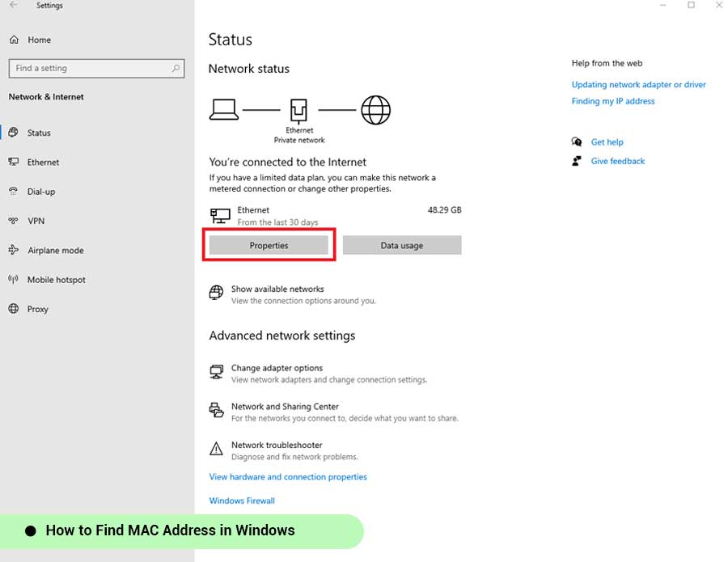
Task: Click the Mobile hotspot icon
Action: click(14, 280)
